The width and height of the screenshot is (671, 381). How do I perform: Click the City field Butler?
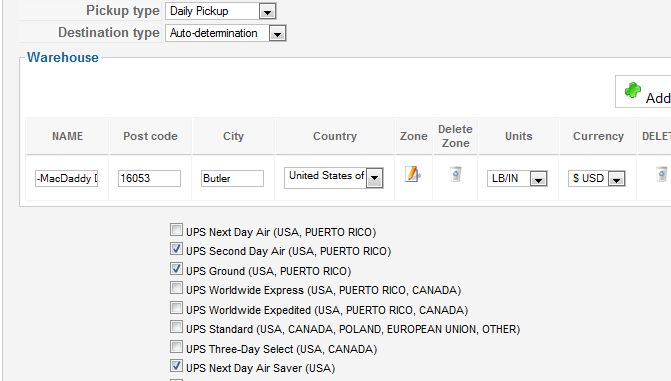pyautogui.click(x=232, y=178)
